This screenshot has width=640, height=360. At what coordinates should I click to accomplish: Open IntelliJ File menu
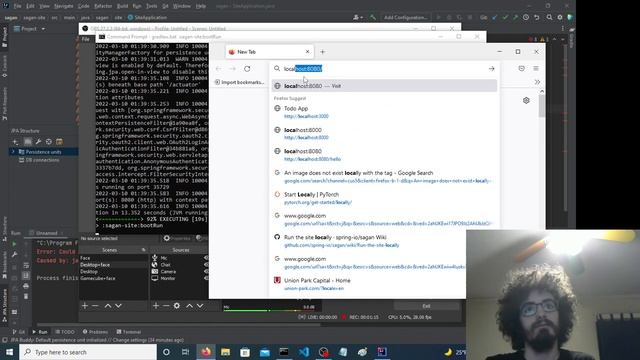[x=17, y=6]
